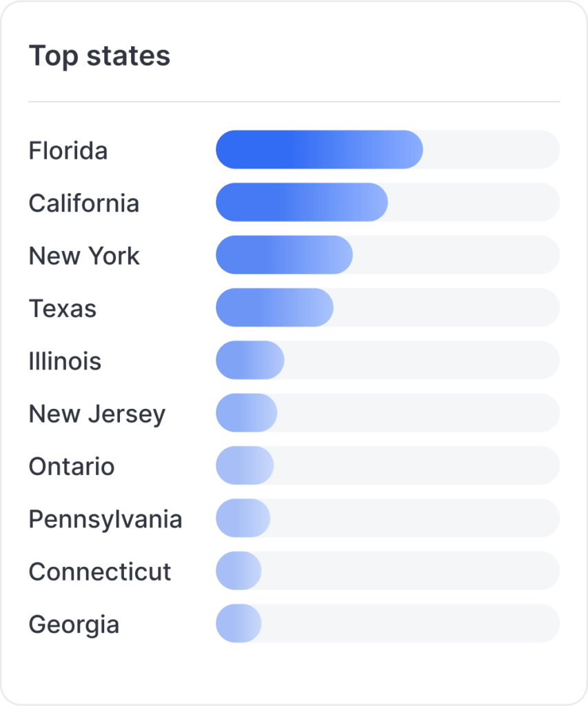Select the New York bar fill
This screenshot has height=706, width=588.
click(x=284, y=255)
